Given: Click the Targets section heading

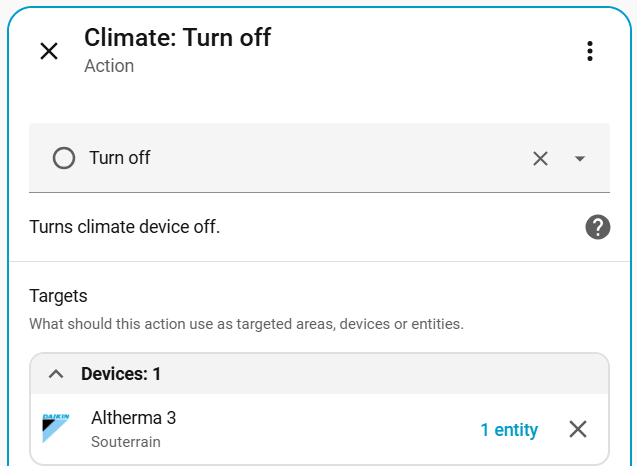Looking at the screenshot, I should pos(58,296).
